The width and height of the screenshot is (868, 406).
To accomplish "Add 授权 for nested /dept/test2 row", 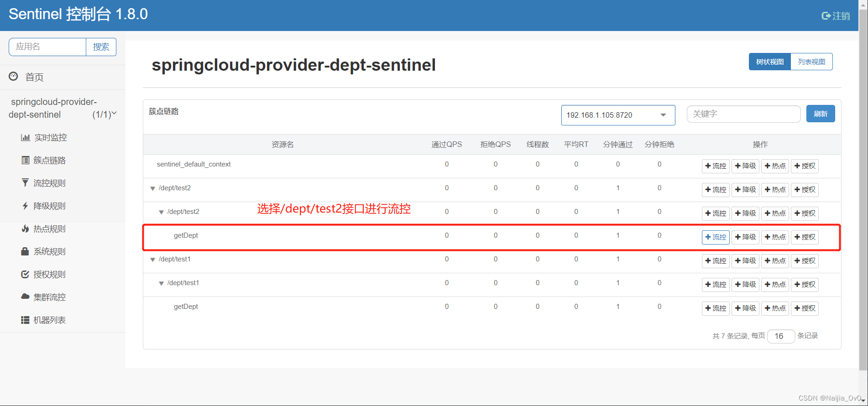I will [x=805, y=213].
